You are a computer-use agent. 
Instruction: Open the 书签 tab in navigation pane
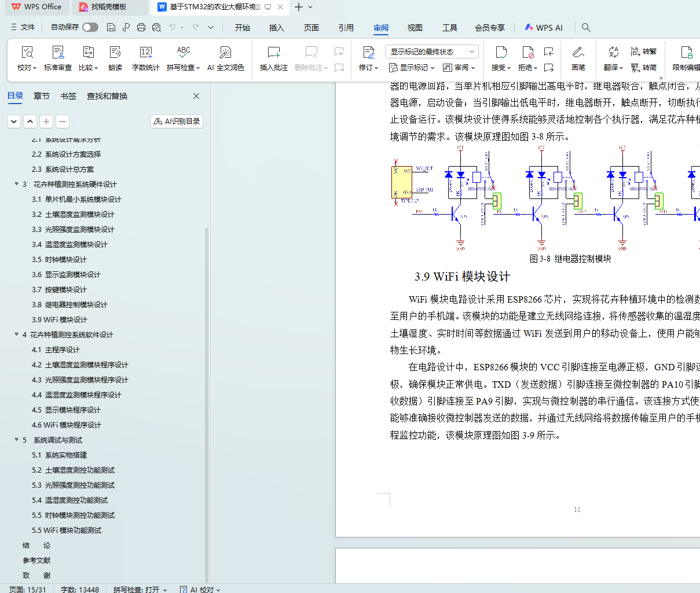pyautogui.click(x=68, y=96)
